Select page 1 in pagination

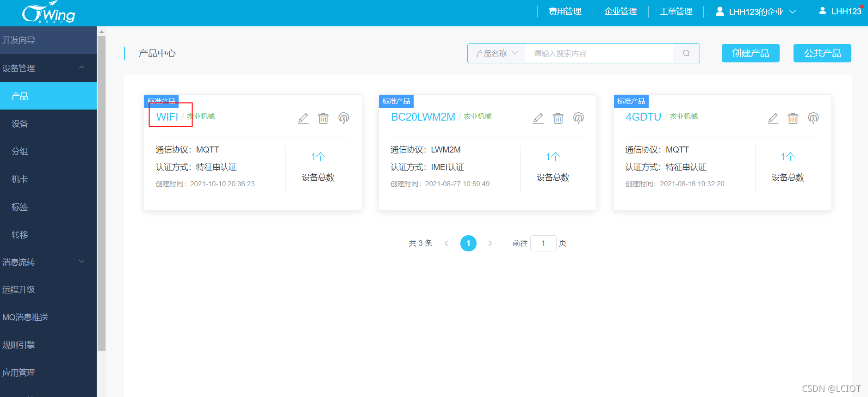click(x=468, y=243)
